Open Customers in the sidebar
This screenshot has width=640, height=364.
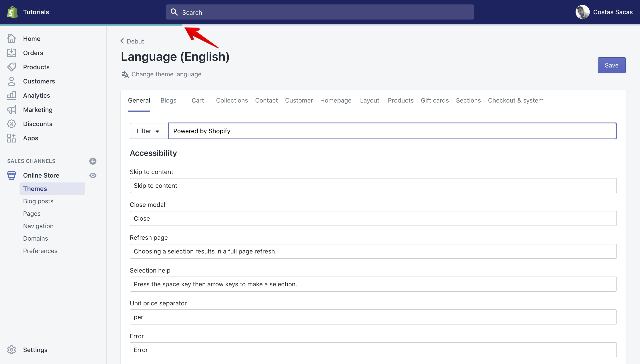[x=39, y=81]
